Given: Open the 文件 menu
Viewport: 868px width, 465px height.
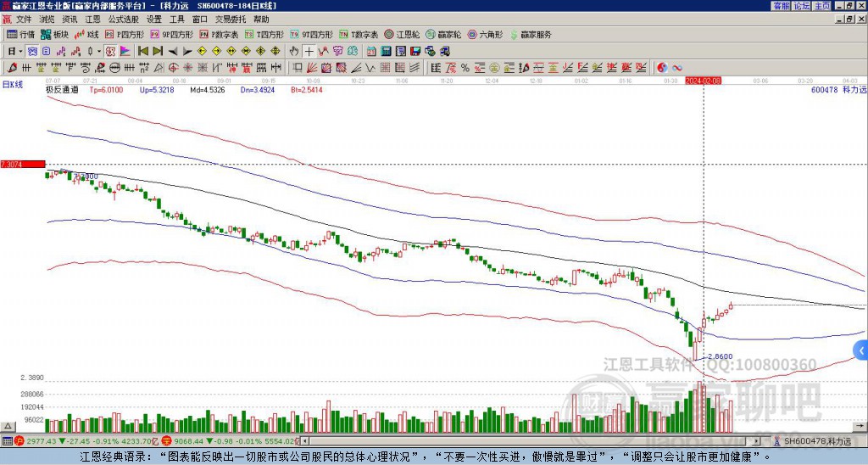Looking at the screenshot, I should coord(24,20).
